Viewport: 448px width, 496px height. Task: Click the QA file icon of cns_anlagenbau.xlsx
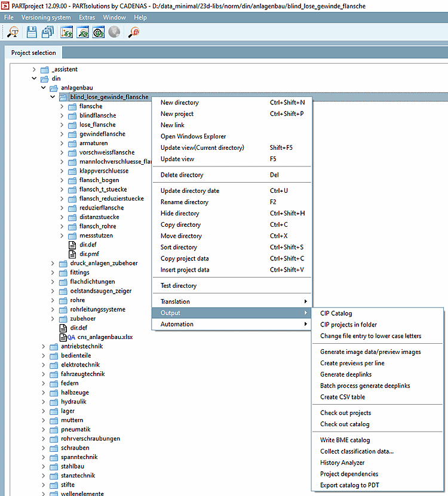[x=67, y=337]
